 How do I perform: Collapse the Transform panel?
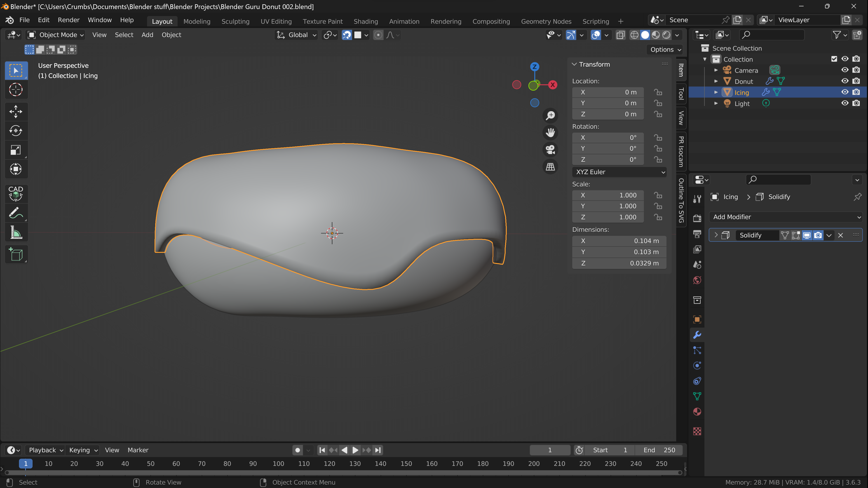click(x=574, y=64)
